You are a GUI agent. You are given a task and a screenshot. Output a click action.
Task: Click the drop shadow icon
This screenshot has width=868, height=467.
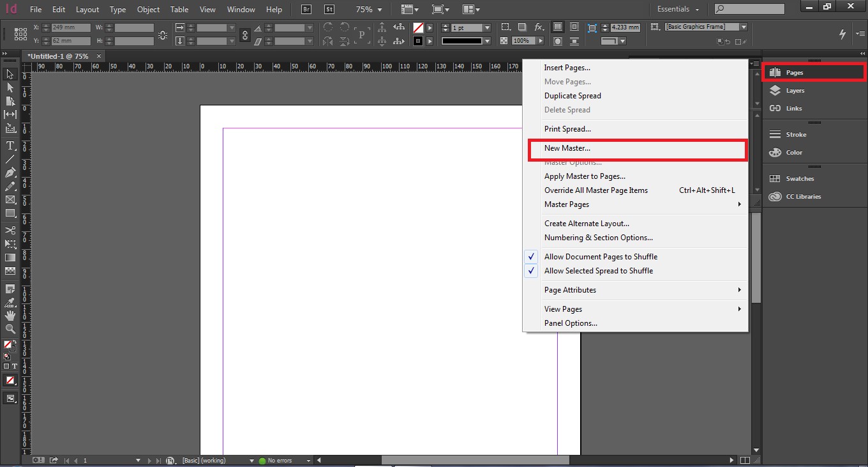pos(522,27)
